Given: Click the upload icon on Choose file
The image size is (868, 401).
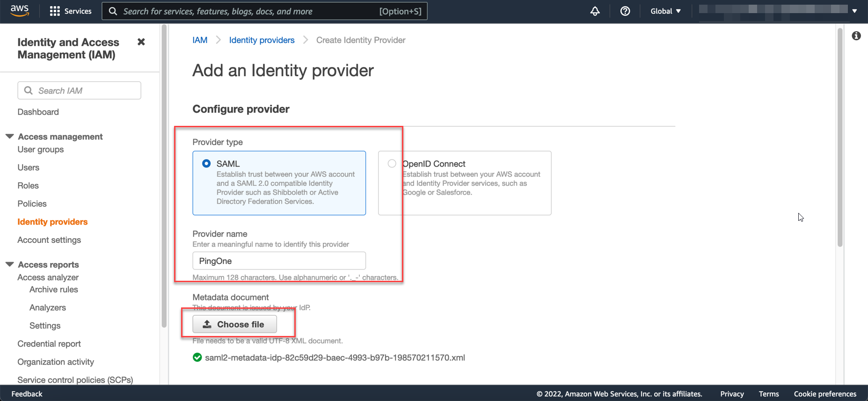Looking at the screenshot, I should [207, 324].
